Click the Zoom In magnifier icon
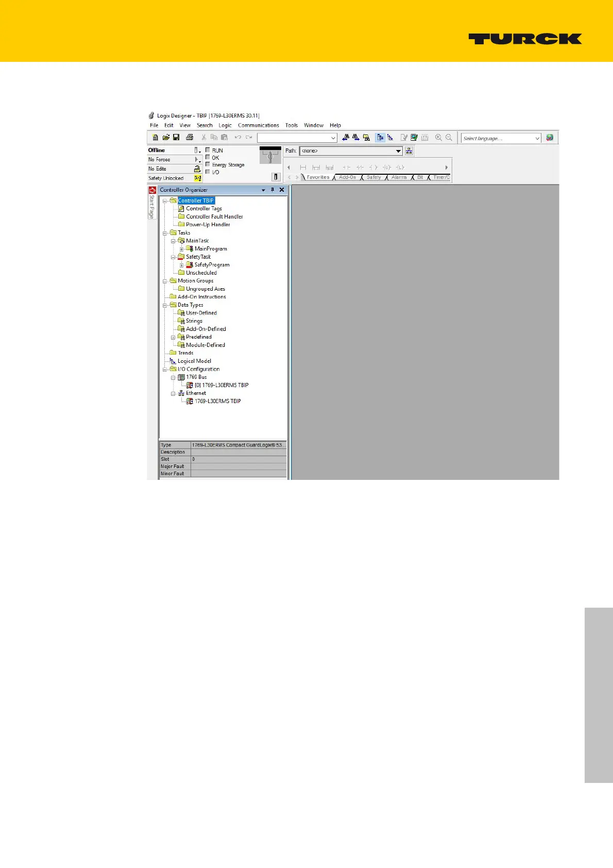Viewport: 613px width, 868px height. pyautogui.click(x=438, y=138)
